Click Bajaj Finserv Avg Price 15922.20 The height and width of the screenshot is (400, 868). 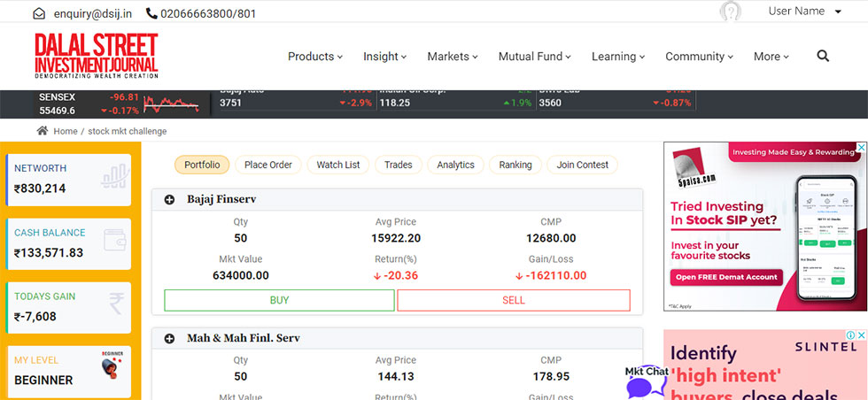pos(396,238)
